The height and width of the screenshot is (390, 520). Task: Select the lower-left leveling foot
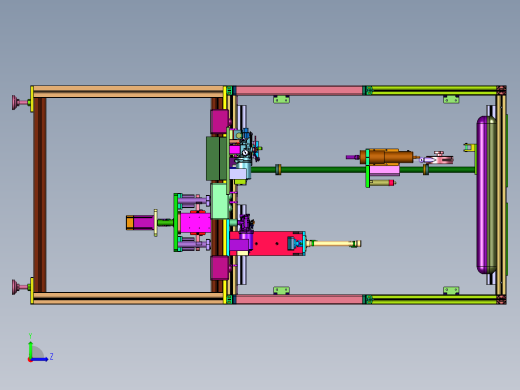coord(21,287)
